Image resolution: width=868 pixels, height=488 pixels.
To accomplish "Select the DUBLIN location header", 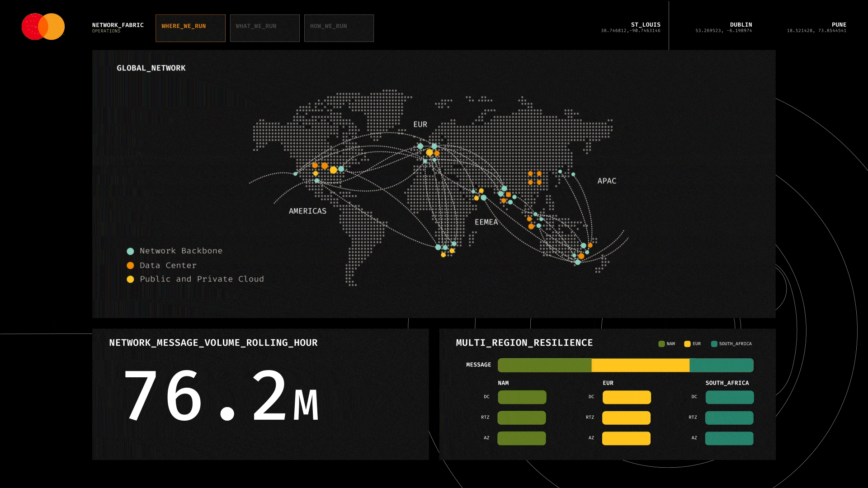I will 741,25.
